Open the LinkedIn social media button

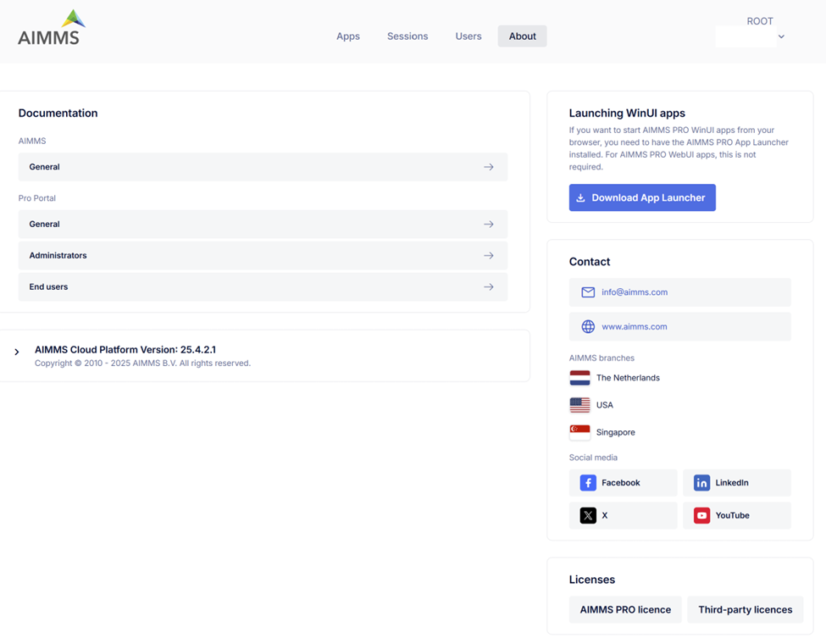[737, 483]
